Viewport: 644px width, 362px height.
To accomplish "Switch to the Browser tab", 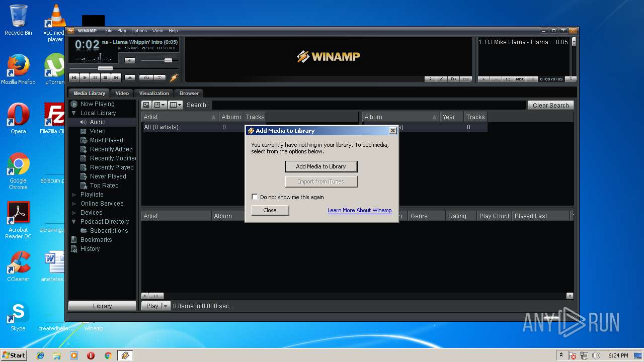I will [x=189, y=93].
